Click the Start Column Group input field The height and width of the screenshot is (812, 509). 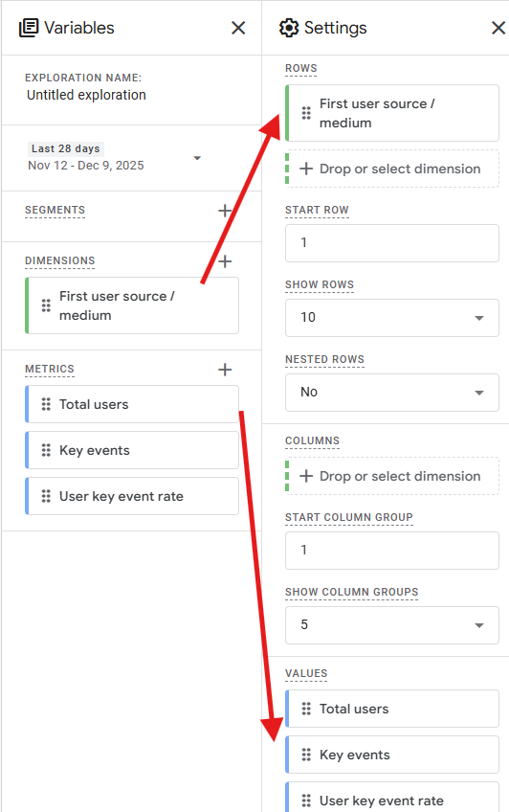click(392, 551)
